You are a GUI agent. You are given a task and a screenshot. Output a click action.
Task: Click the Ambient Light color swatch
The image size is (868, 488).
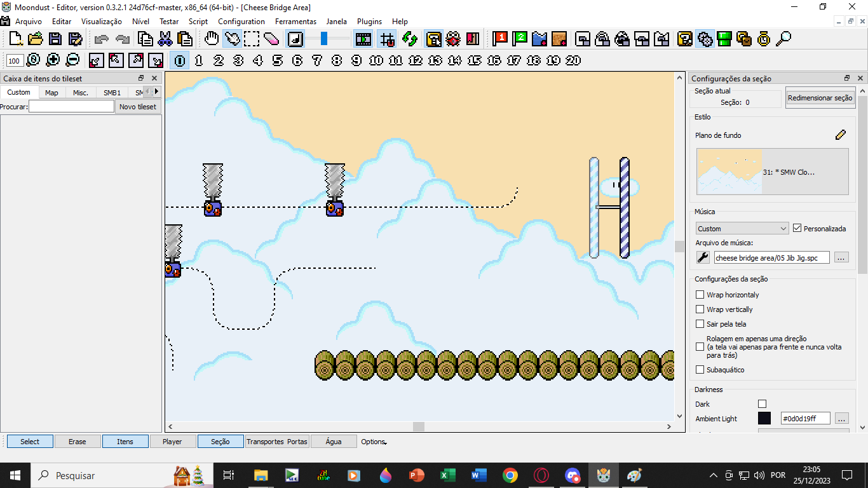click(764, 418)
